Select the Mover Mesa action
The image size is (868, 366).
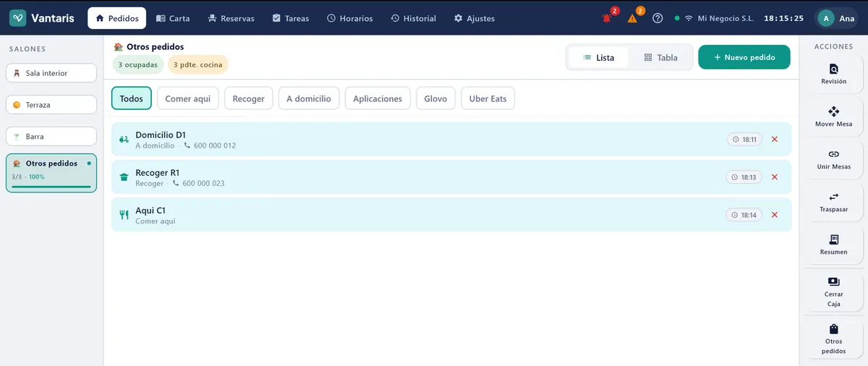tap(833, 116)
